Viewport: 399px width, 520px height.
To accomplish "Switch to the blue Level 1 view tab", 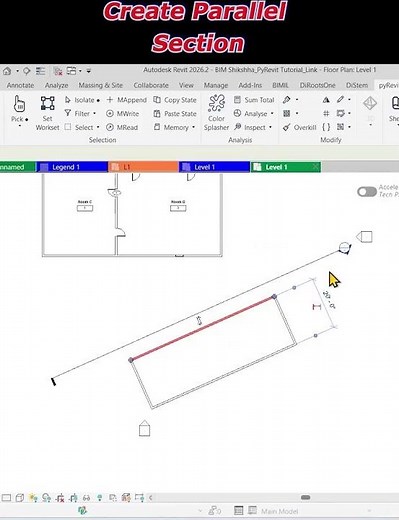I will click(x=214, y=167).
